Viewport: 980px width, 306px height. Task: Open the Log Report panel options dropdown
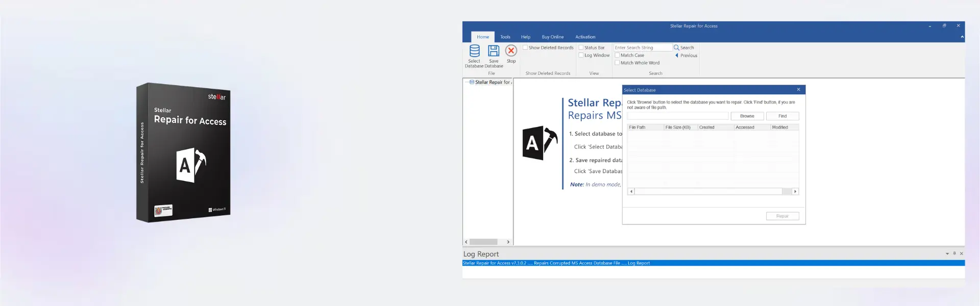coord(947,253)
